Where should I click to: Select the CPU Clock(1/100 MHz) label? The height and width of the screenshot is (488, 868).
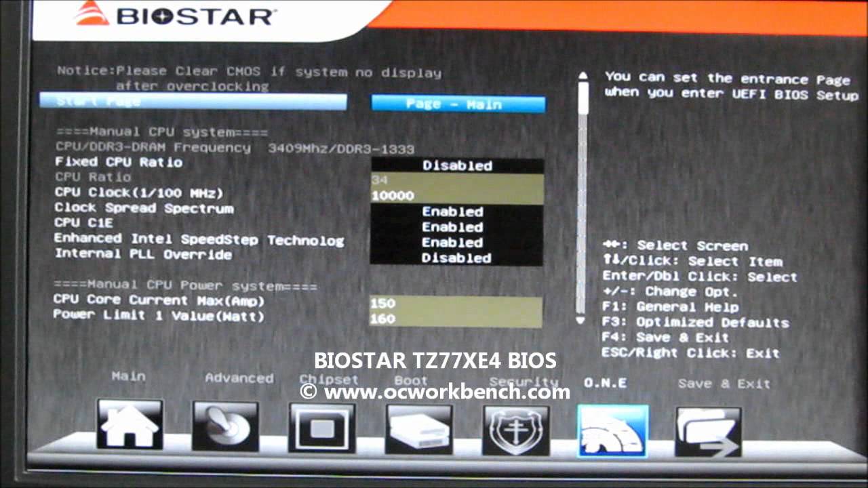(x=139, y=192)
